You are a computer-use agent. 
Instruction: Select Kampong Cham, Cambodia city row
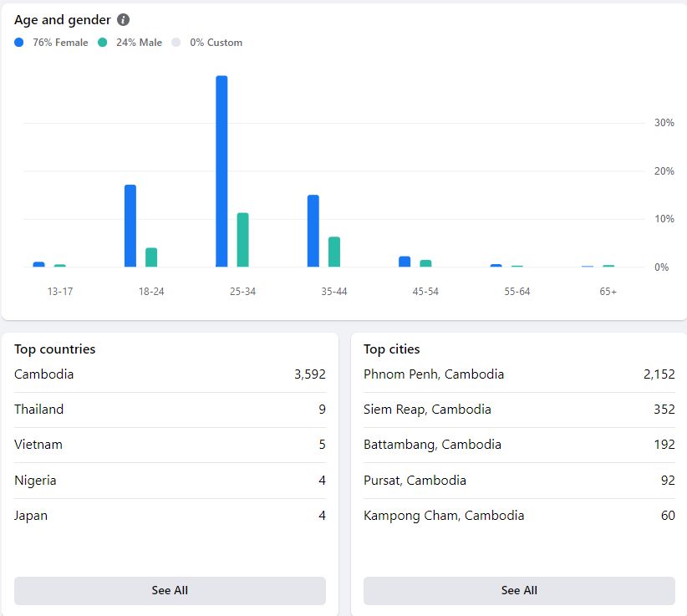click(519, 515)
